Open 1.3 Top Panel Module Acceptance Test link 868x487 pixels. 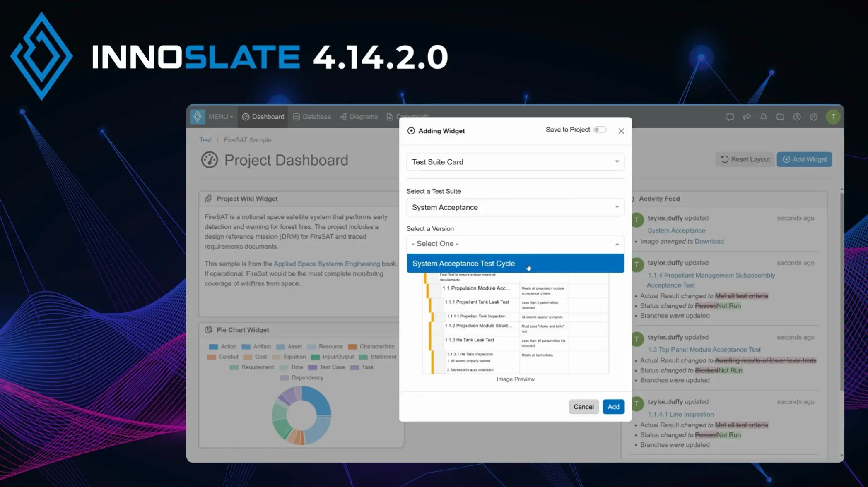[x=704, y=350]
